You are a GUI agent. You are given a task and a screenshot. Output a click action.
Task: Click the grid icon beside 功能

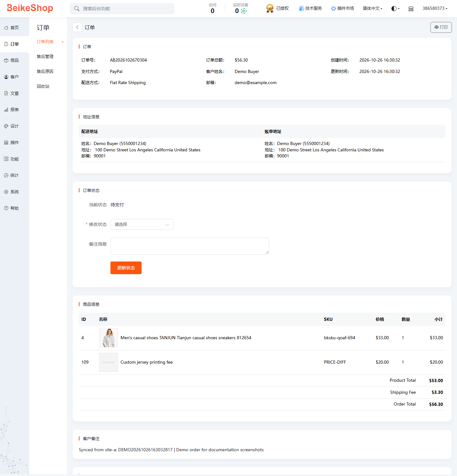[6, 159]
